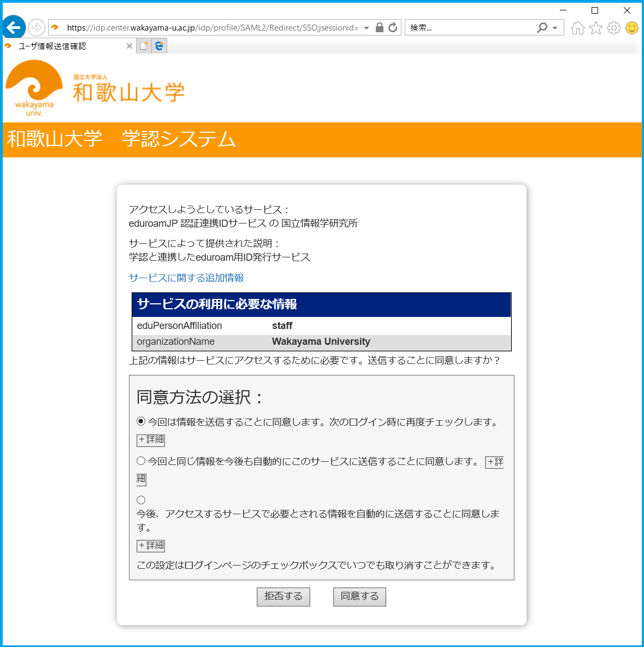
Task: Expand +詳細 under first consent option
Action: [151, 440]
